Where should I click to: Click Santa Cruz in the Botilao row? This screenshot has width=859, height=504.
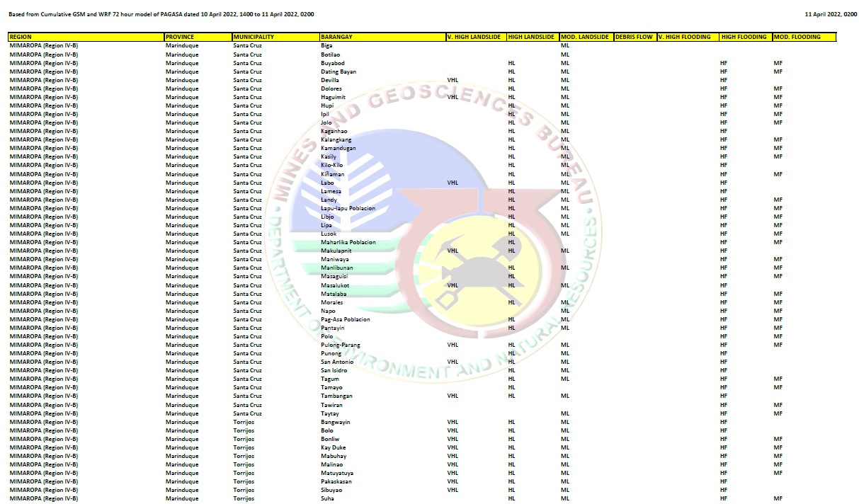click(248, 55)
